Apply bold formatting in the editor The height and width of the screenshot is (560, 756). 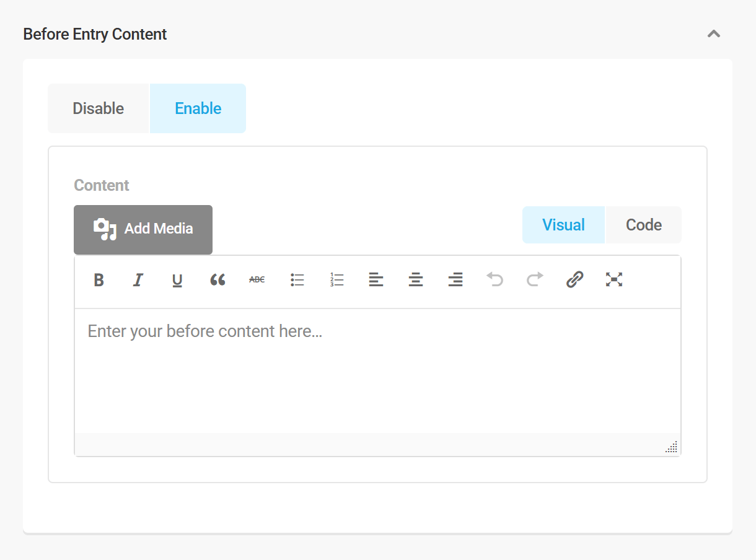coord(99,279)
